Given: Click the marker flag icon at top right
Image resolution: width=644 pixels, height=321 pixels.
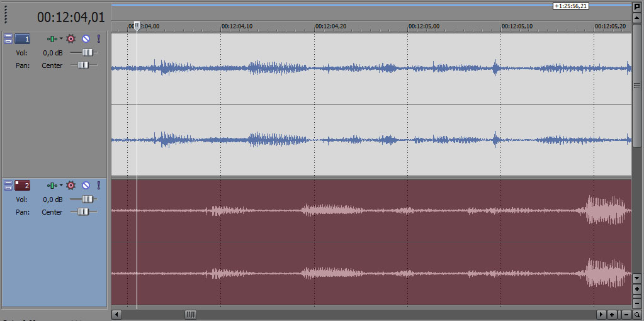Looking at the screenshot, I should click(636, 7).
